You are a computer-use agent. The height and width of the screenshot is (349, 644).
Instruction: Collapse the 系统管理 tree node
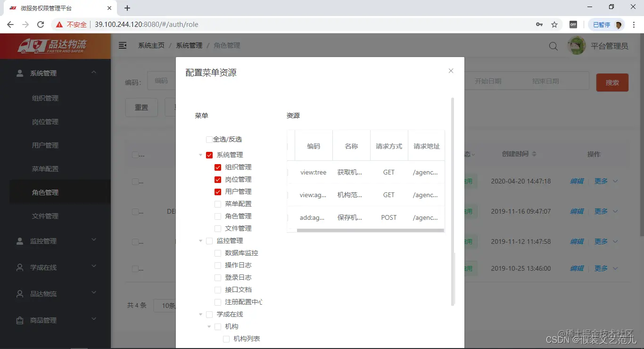tap(200, 154)
